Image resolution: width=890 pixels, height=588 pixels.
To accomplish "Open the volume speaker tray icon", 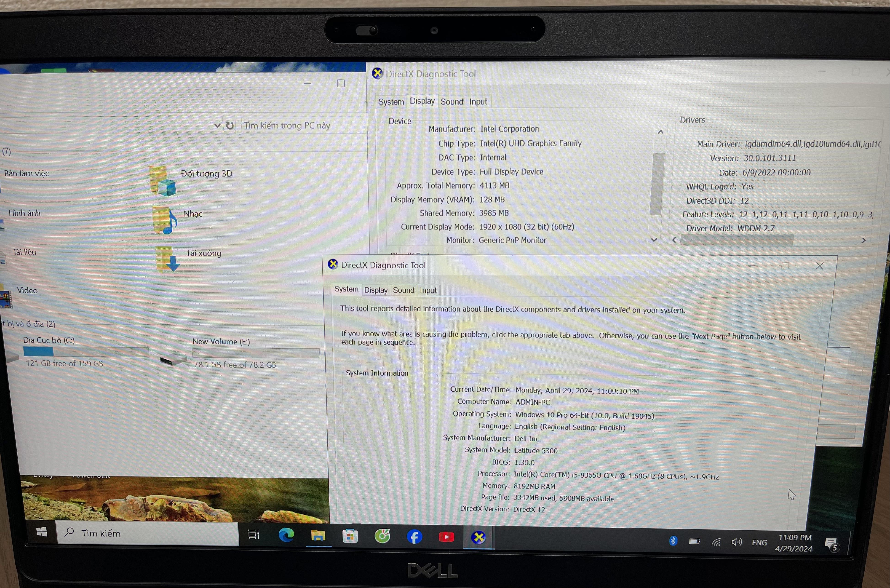I will [x=736, y=542].
